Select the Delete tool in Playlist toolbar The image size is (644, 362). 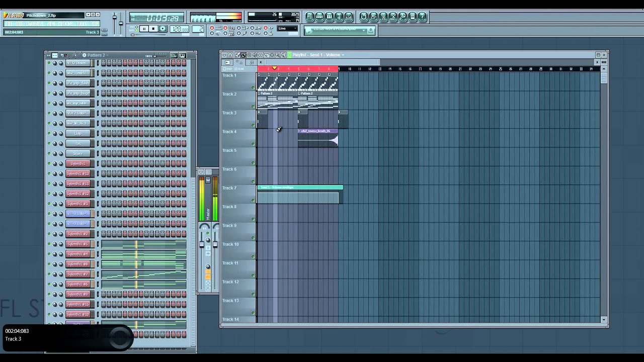[x=249, y=55]
